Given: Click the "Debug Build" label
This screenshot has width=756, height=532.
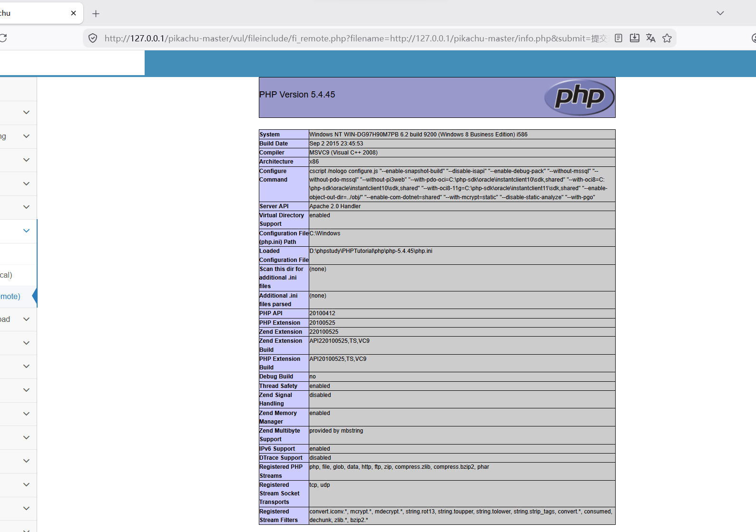Looking at the screenshot, I should 276,377.
